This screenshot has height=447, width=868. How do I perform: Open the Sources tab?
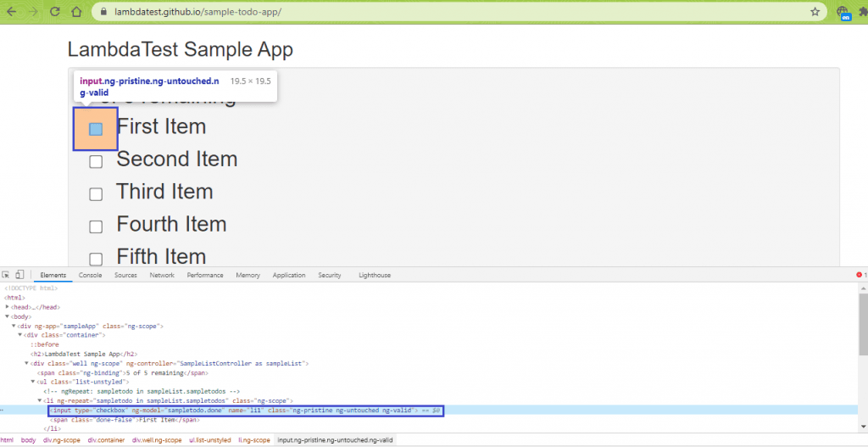point(125,275)
